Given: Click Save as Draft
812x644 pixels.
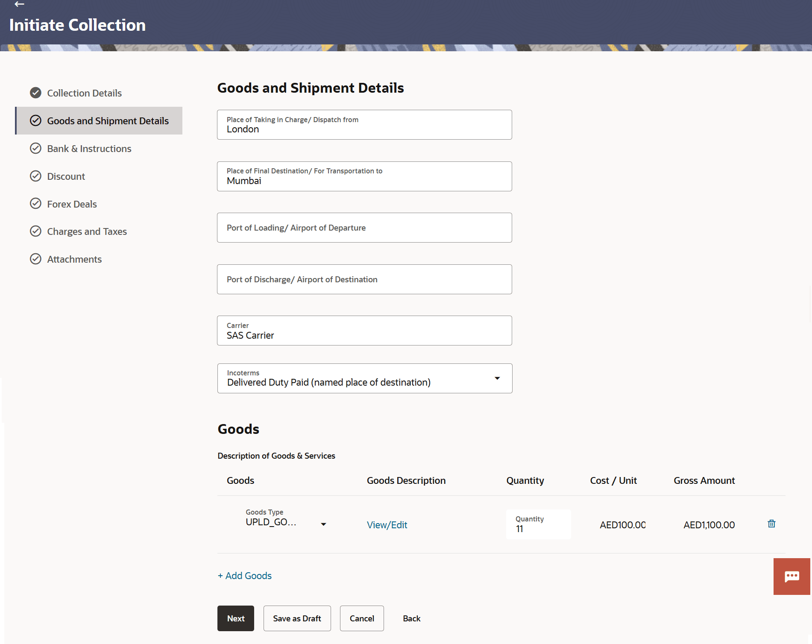Looking at the screenshot, I should [297, 618].
